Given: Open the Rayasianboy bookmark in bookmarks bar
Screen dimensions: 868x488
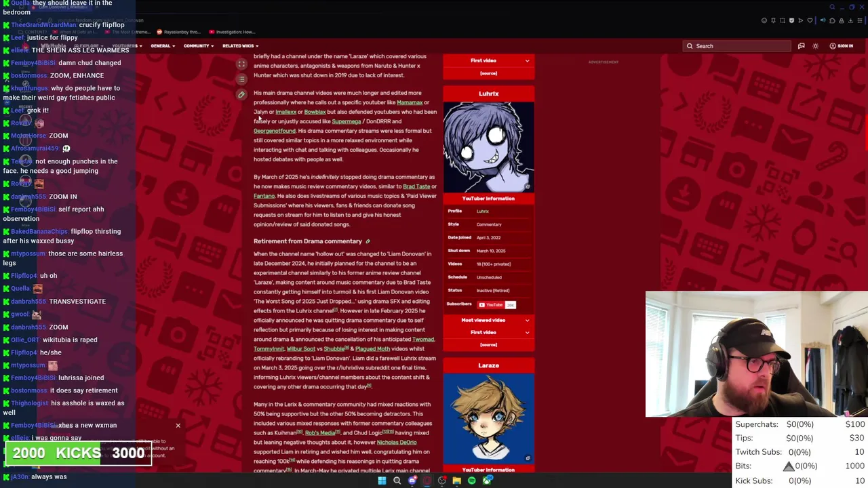Looking at the screenshot, I should click(x=178, y=32).
